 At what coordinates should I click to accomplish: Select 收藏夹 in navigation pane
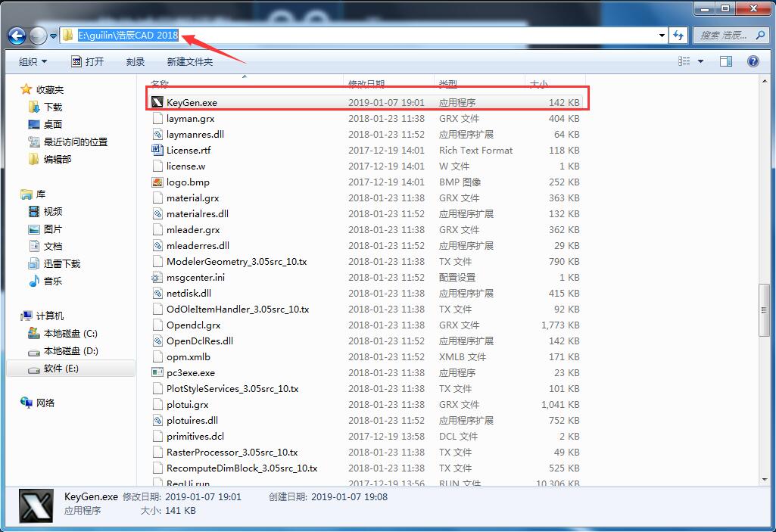(x=42, y=89)
